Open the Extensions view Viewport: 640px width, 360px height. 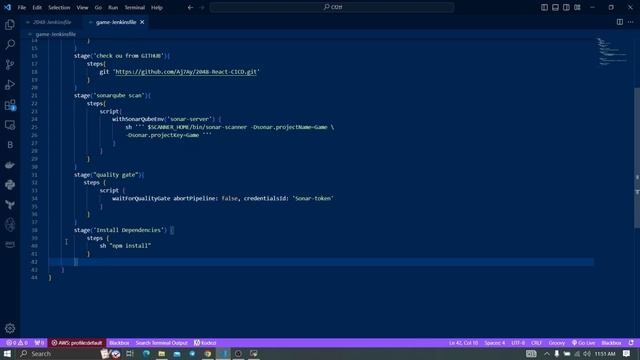(10, 105)
